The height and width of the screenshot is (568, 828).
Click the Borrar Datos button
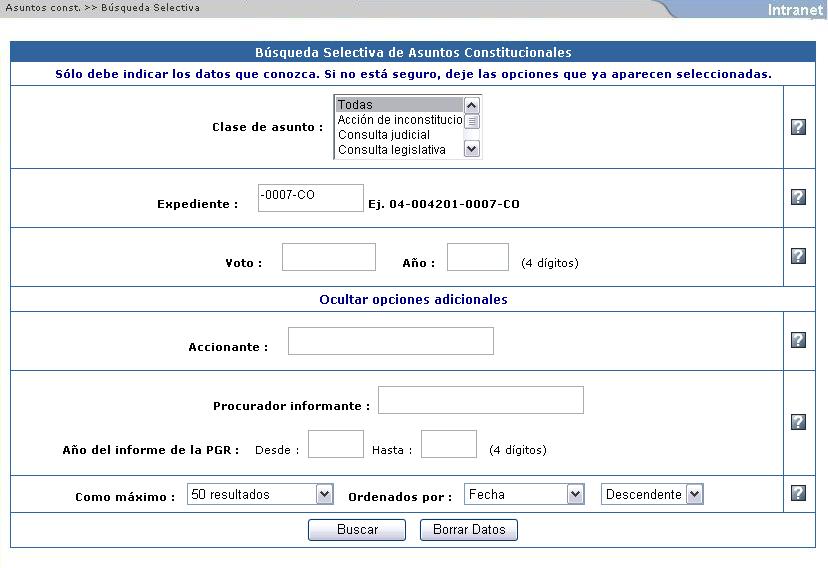tap(469, 530)
